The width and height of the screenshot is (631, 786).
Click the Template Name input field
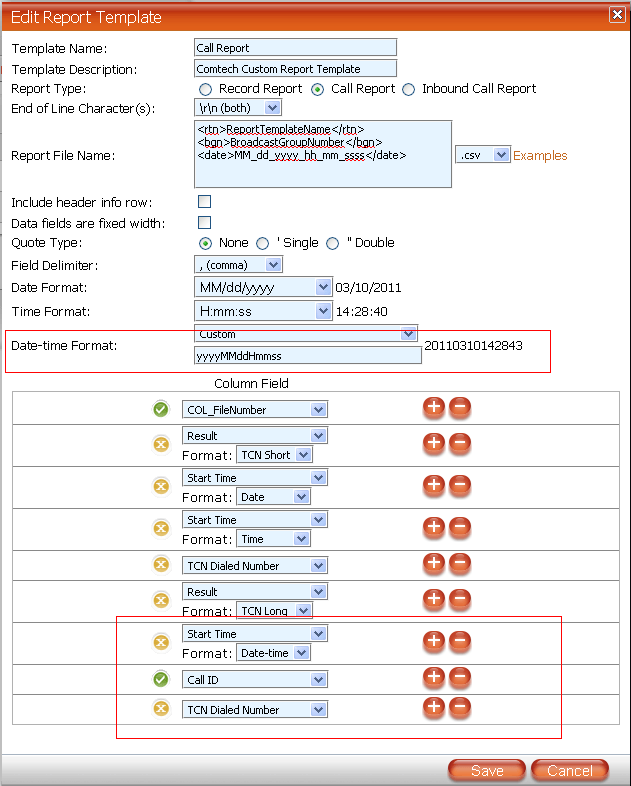pyautogui.click(x=295, y=48)
